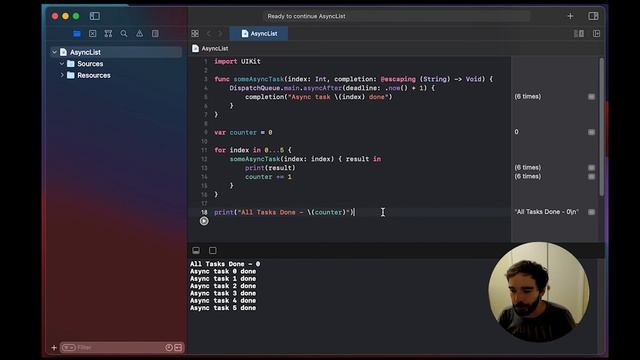
Task: Click the '(6 times)' result beside completion line
Action: pos(527,97)
